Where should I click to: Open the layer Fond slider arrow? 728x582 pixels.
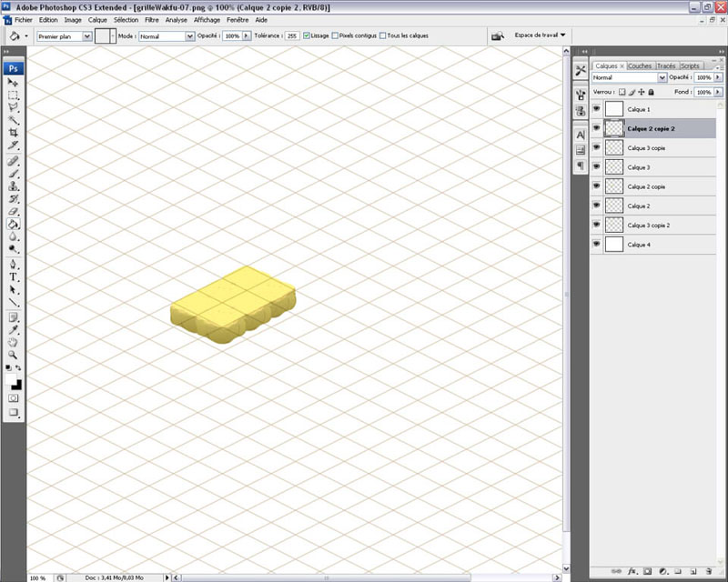[x=718, y=92]
